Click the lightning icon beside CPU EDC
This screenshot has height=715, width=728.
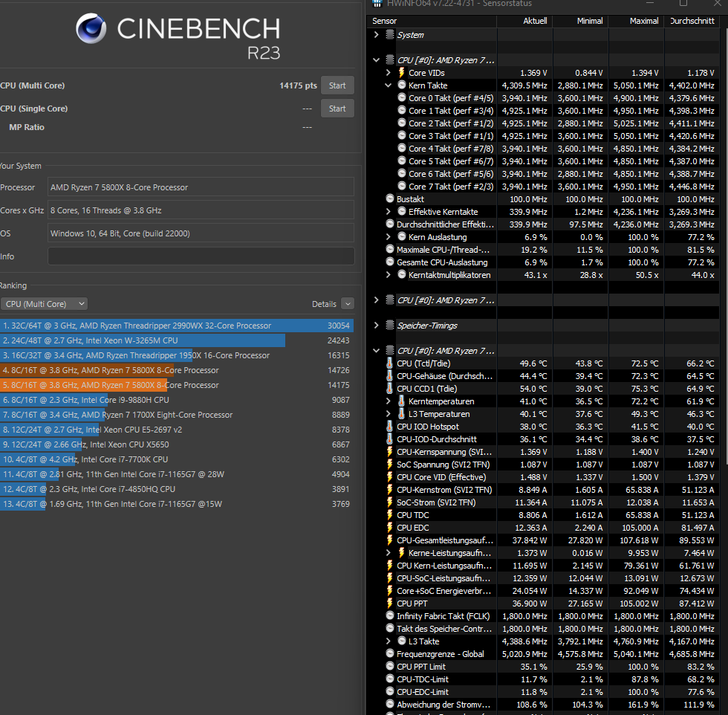[x=390, y=527]
